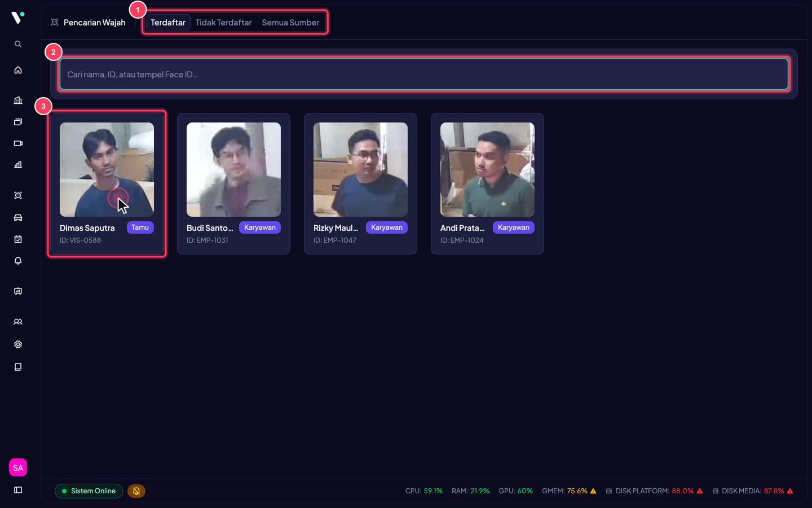Click the DISK MEDIA warning triangle icon
Screen dimensions: 812x508
pos(790,491)
